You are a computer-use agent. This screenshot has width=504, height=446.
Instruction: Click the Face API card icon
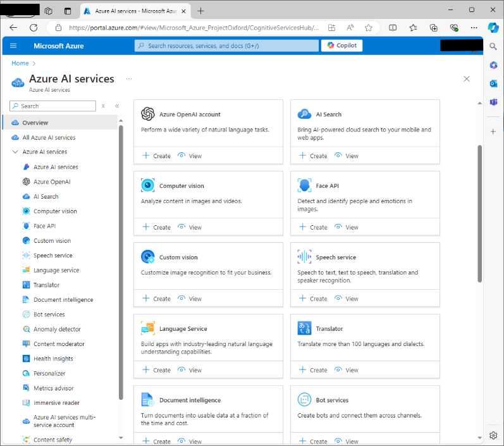pyautogui.click(x=304, y=185)
